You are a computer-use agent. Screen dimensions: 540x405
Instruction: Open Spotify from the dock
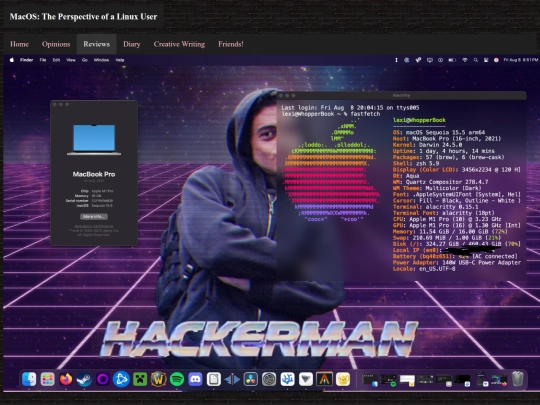(x=177, y=380)
